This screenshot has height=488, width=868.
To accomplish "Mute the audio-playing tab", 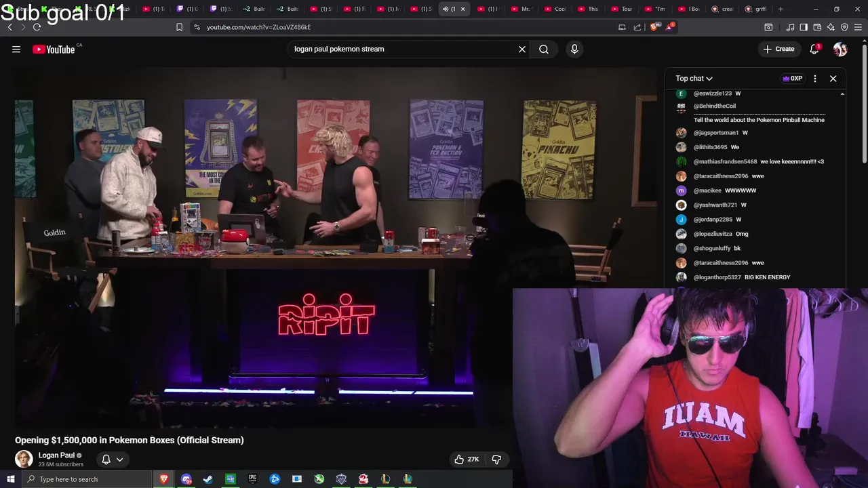I will (446, 9).
